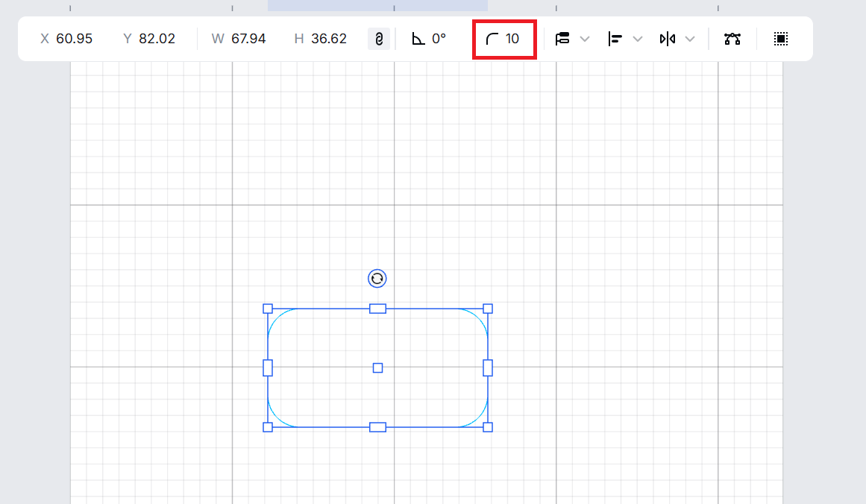Click the Y position field 82.02
The height and width of the screenshot is (504, 866).
[157, 39]
